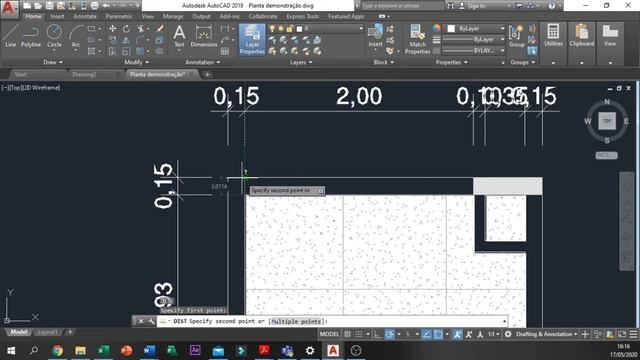Click the Trim tool icon

pos(141,29)
